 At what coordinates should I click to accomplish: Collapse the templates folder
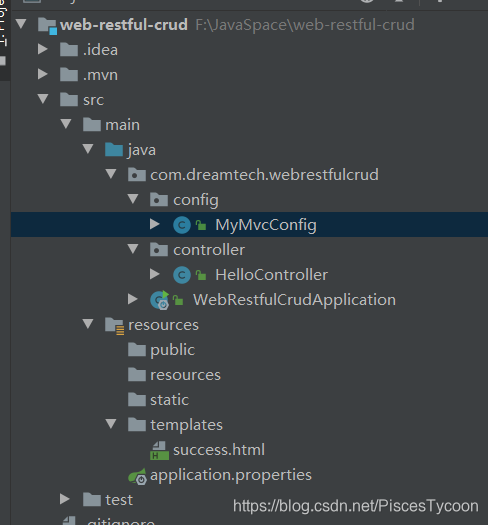click(x=111, y=424)
